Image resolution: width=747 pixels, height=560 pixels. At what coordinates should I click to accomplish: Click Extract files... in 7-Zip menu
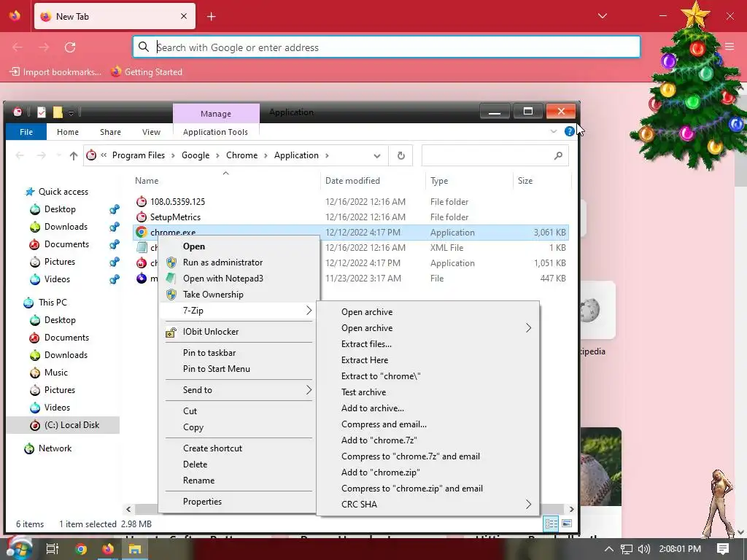tap(366, 344)
